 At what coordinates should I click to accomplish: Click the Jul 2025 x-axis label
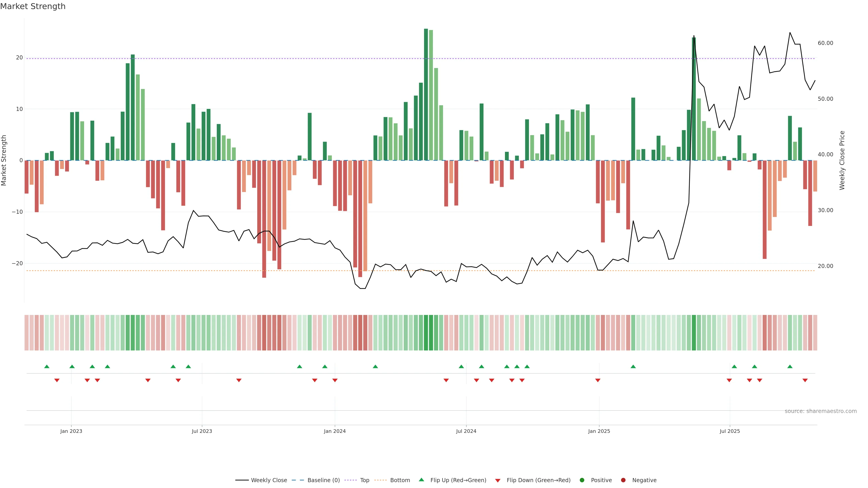click(x=729, y=431)
